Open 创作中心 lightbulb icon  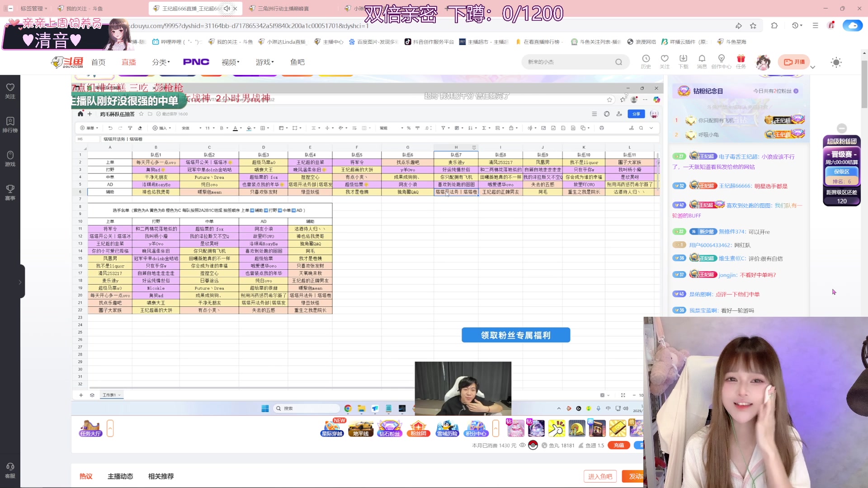[721, 62]
